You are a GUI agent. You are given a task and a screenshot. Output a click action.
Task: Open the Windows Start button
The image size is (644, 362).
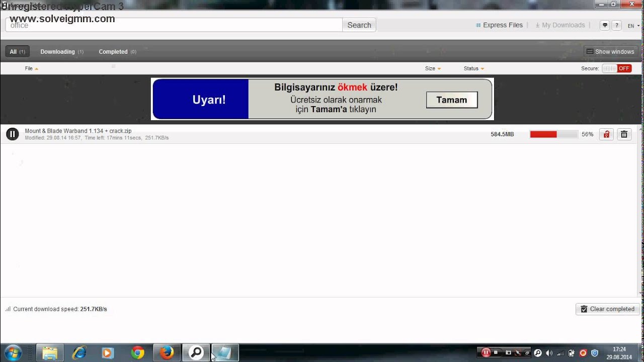coord(13,353)
